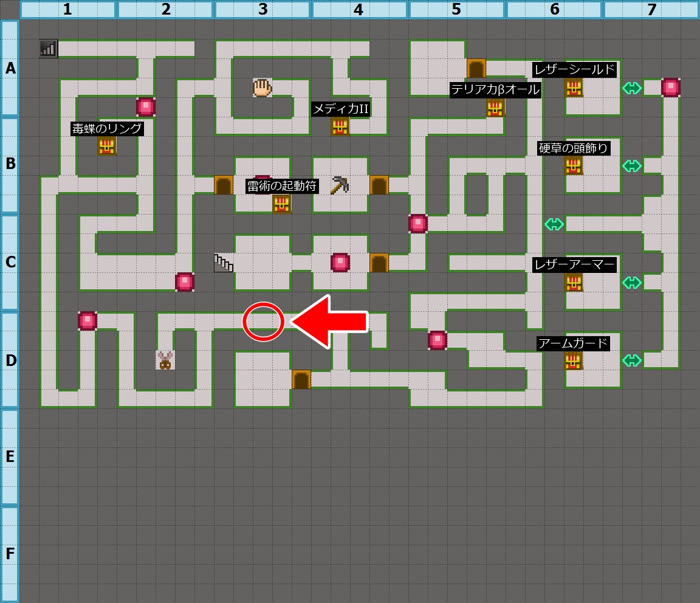
Task: Select the pickaxe mining point icon
Action: pos(339,185)
